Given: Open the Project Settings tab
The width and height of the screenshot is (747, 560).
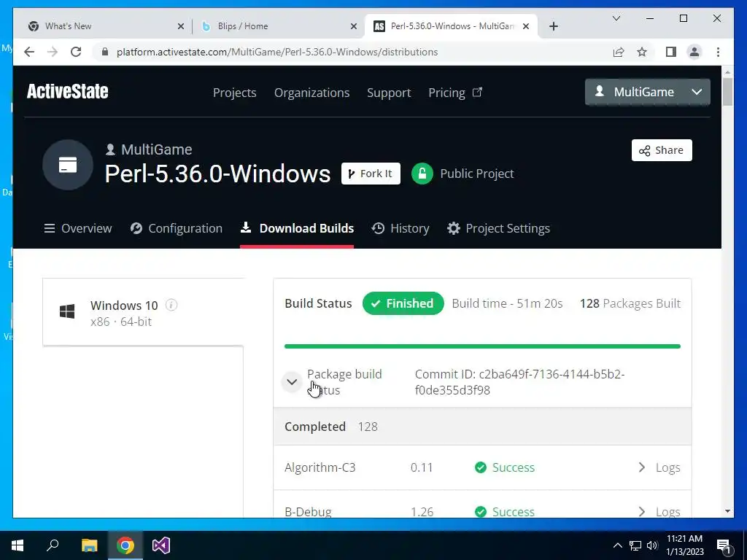Looking at the screenshot, I should coord(498,228).
